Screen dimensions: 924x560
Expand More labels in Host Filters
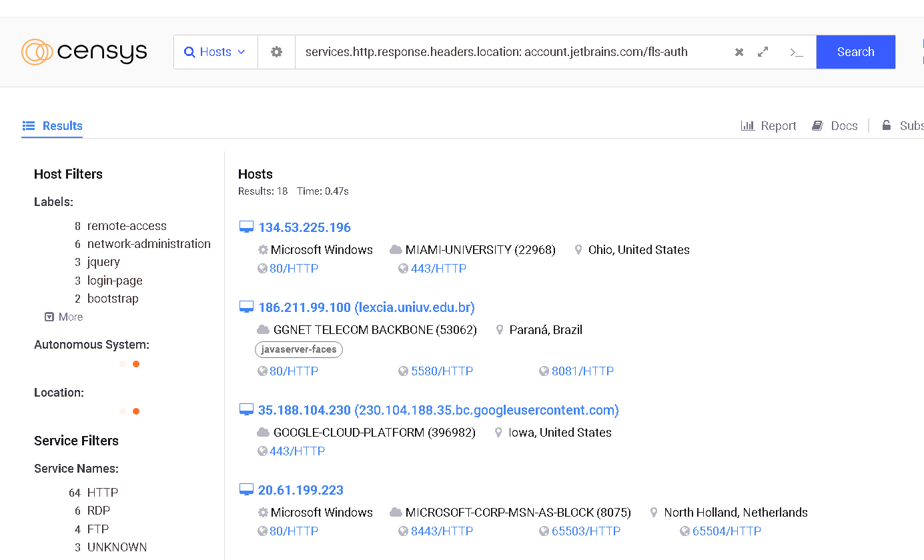pyautogui.click(x=64, y=317)
